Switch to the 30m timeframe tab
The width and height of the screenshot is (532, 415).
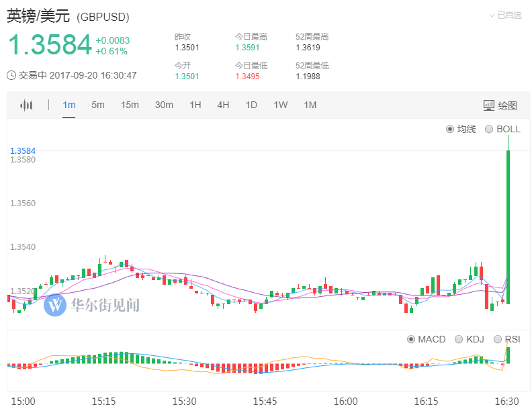coord(164,105)
